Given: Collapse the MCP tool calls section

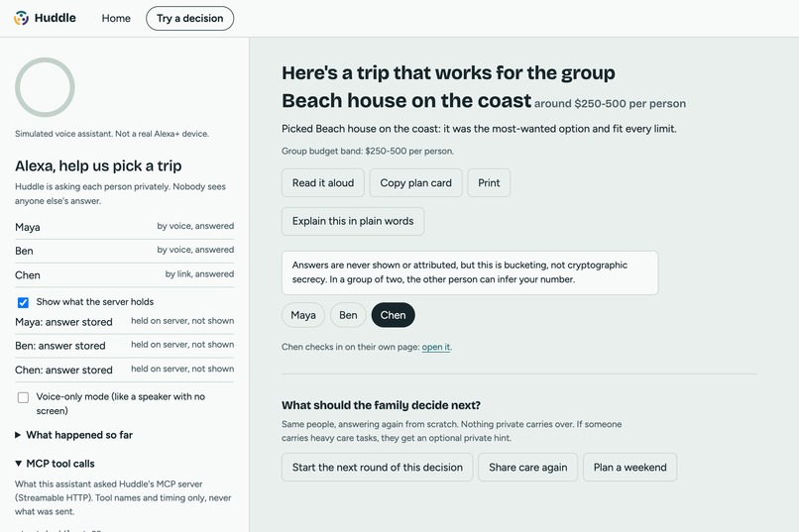Looking at the screenshot, I should pos(56,464).
